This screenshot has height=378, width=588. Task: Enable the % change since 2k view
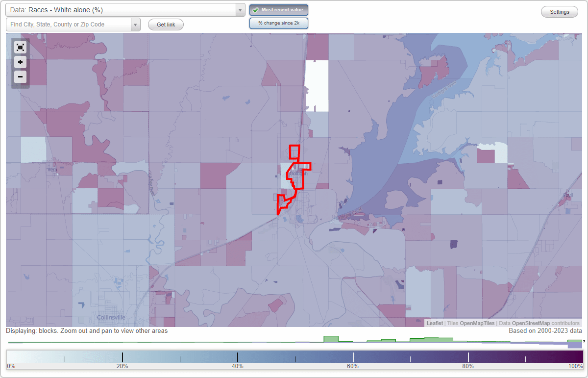tap(278, 23)
